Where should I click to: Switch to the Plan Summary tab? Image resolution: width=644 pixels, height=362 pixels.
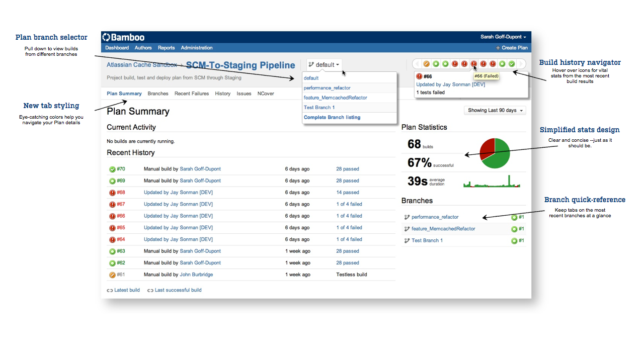click(124, 94)
